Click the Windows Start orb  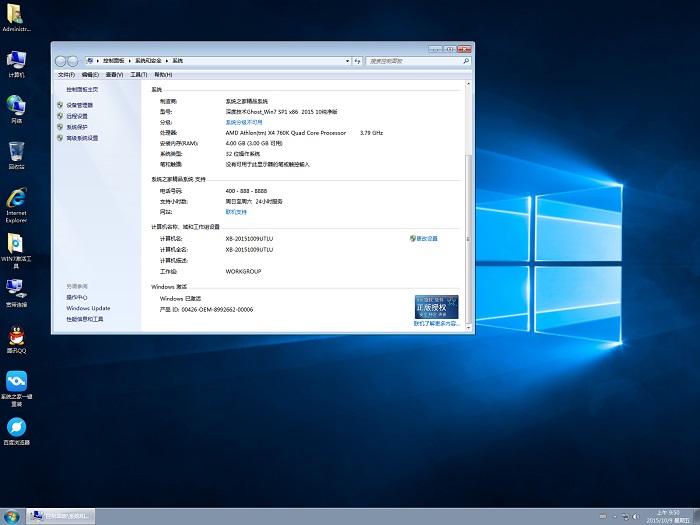(x=12, y=517)
